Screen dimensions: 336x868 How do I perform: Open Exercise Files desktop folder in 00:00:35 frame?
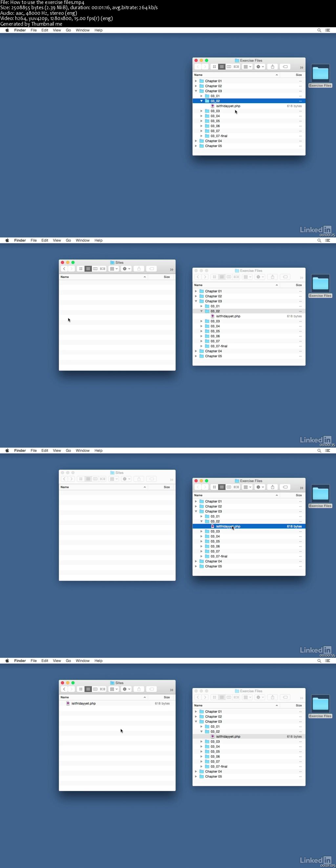[320, 286]
